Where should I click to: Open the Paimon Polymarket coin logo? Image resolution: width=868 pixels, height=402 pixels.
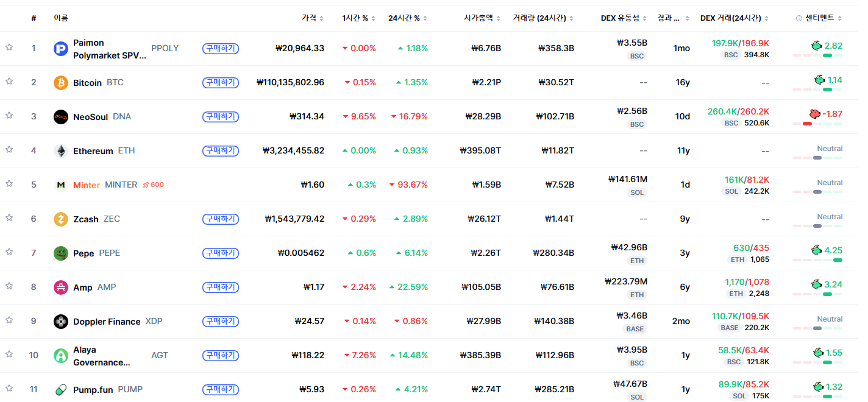[61, 49]
